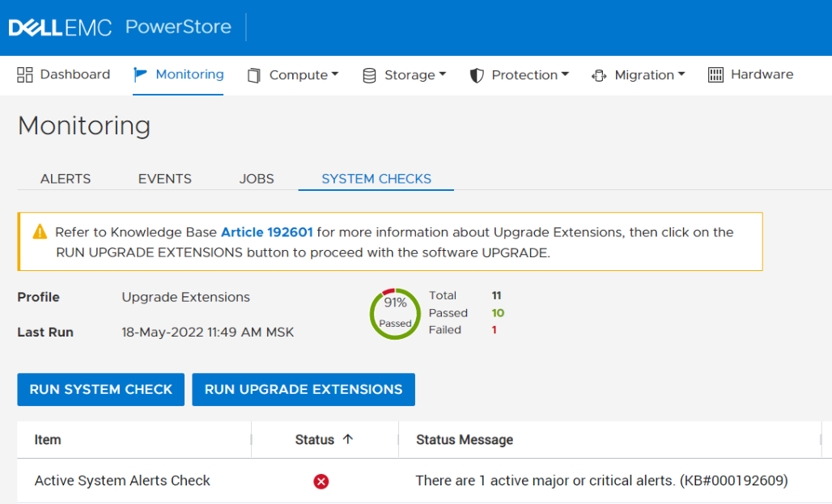Click the Dashboard grid icon

pyautogui.click(x=25, y=74)
